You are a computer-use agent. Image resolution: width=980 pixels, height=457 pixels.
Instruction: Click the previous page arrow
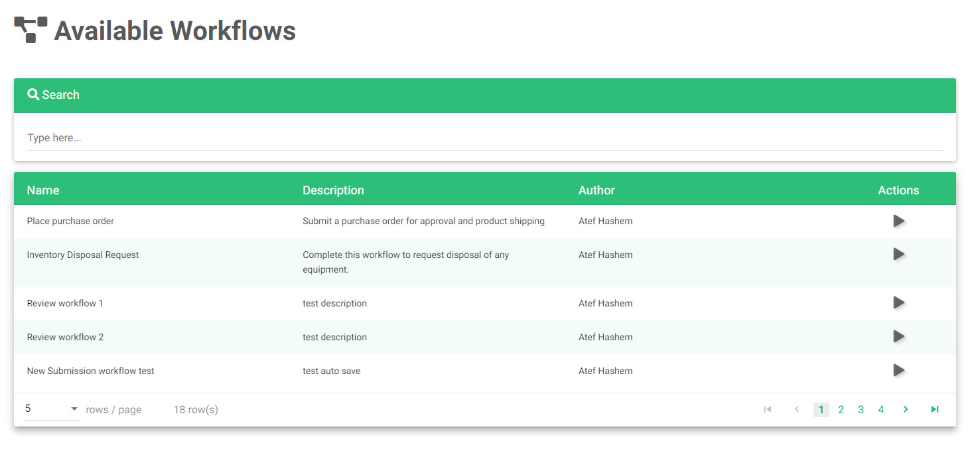[x=797, y=409]
